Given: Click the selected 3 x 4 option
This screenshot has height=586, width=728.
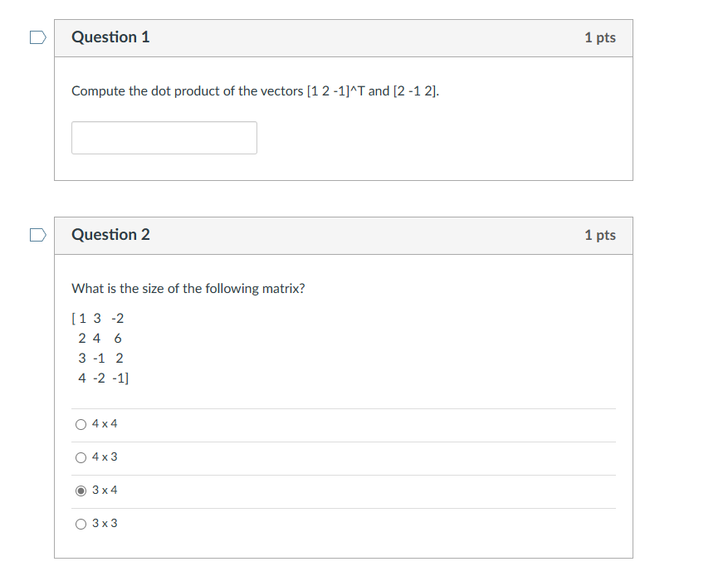Looking at the screenshot, I should click(81, 490).
